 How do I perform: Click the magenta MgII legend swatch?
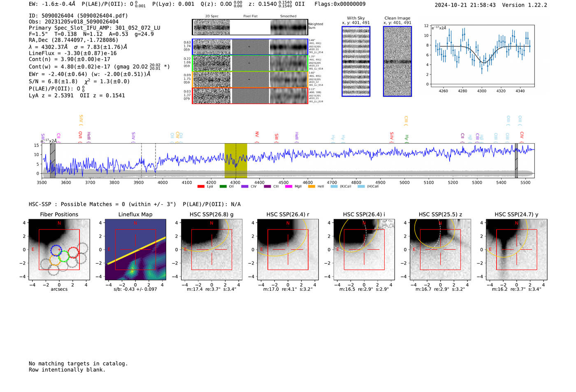[x=288, y=187]
